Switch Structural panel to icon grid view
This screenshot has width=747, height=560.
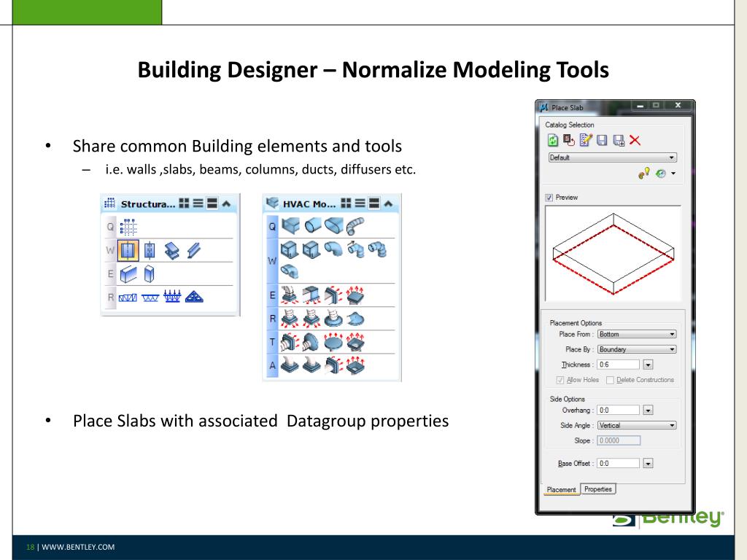click(184, 204)
